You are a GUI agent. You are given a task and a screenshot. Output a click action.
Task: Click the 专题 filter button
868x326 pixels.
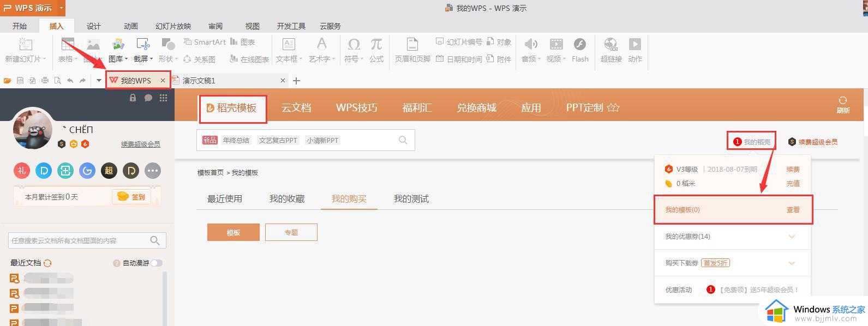pyautogui.click(x=291, y=232)
